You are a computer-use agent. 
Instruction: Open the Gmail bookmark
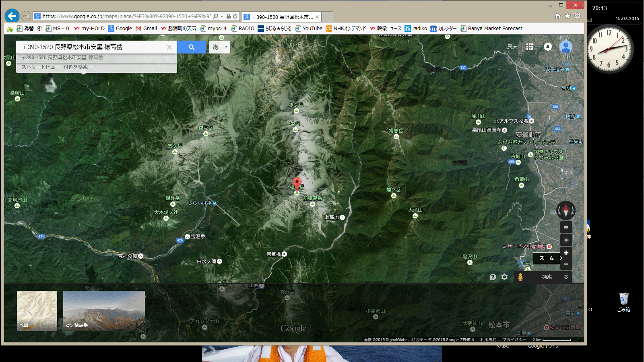point(146,29)
